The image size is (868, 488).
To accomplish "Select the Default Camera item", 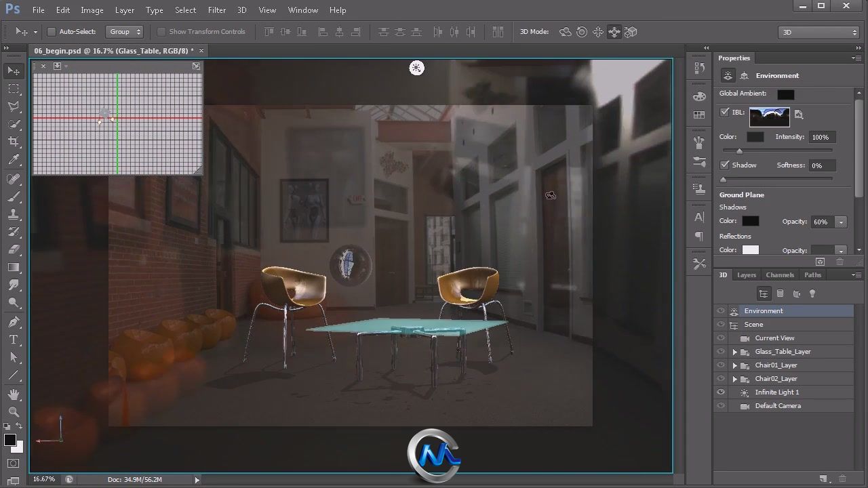I will coord(783,406).
